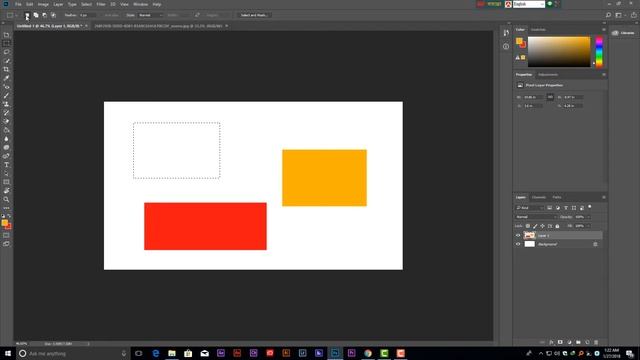Open the blend mode Normal dropdown
Image resolution: width=640 pixels, height=360 pixels.
click(536, 217)
